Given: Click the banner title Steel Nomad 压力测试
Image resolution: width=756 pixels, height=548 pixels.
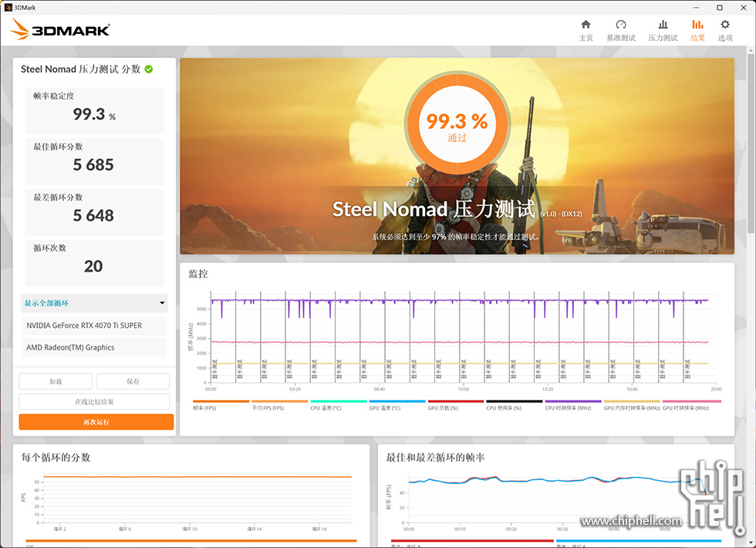Looking at the screenshot, I should click(434, 209).
